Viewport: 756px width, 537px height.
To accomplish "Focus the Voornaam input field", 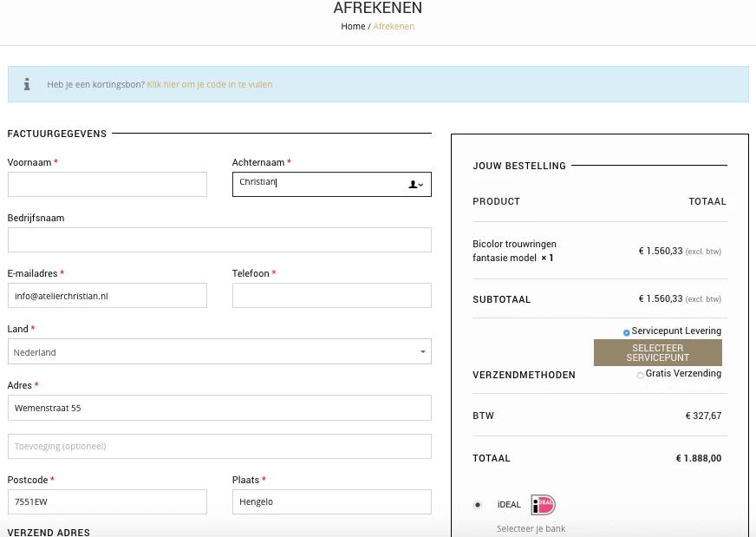I will coord(107,184).
